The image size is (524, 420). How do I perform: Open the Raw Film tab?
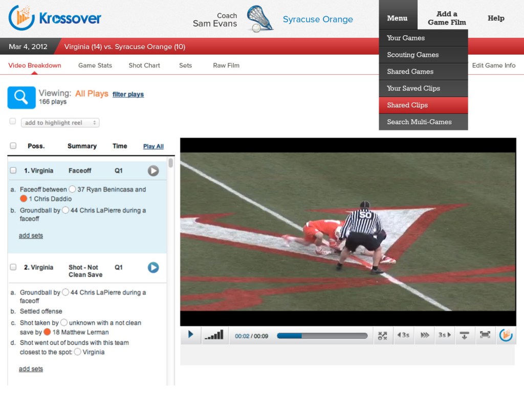pyautogui.click(x=226, y=65)
